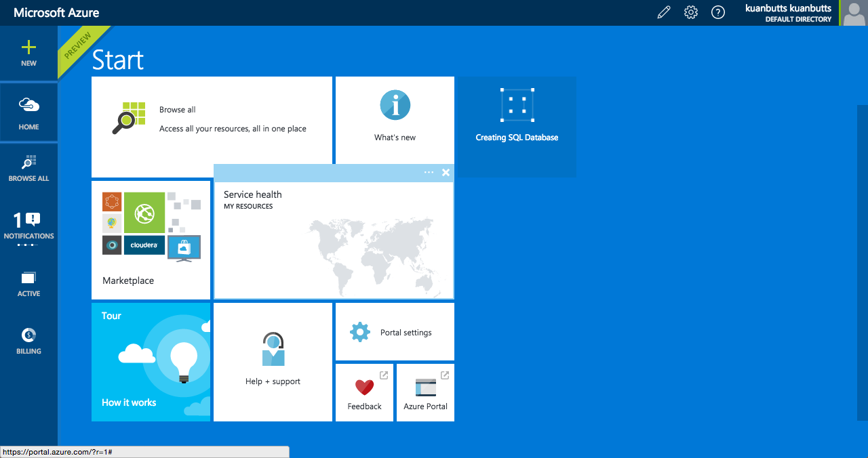Click the Marketplace tile label
The height and width of the screenshot is (458, 868).
click(x=128, y=280)
